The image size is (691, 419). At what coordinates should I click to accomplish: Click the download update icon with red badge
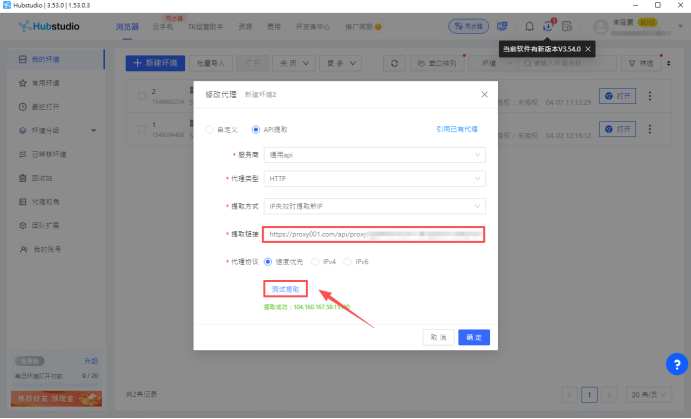click(548, 26)
